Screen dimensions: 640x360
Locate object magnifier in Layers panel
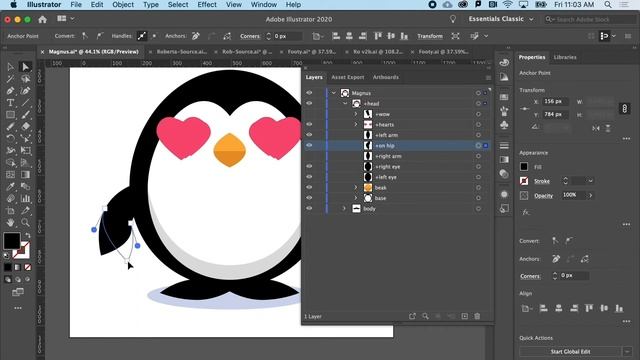tap(425, 316)
